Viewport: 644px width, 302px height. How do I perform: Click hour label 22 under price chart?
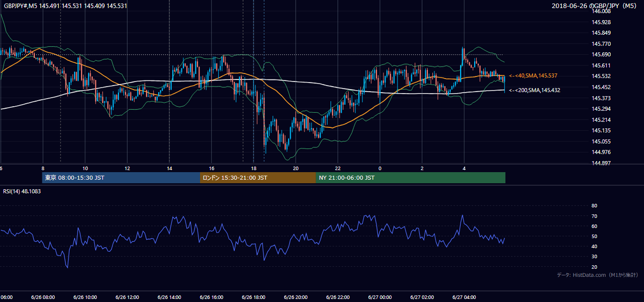(338, 168)
